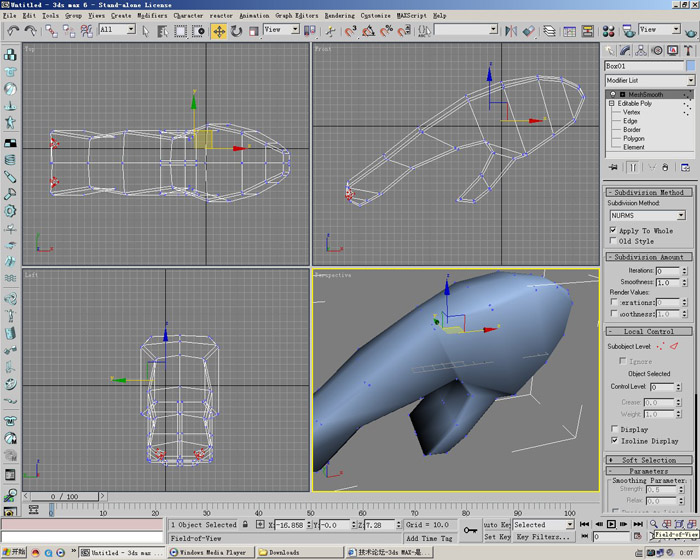Click the Box01 object color swatch
700x560 pixels.
coord(689,66)
